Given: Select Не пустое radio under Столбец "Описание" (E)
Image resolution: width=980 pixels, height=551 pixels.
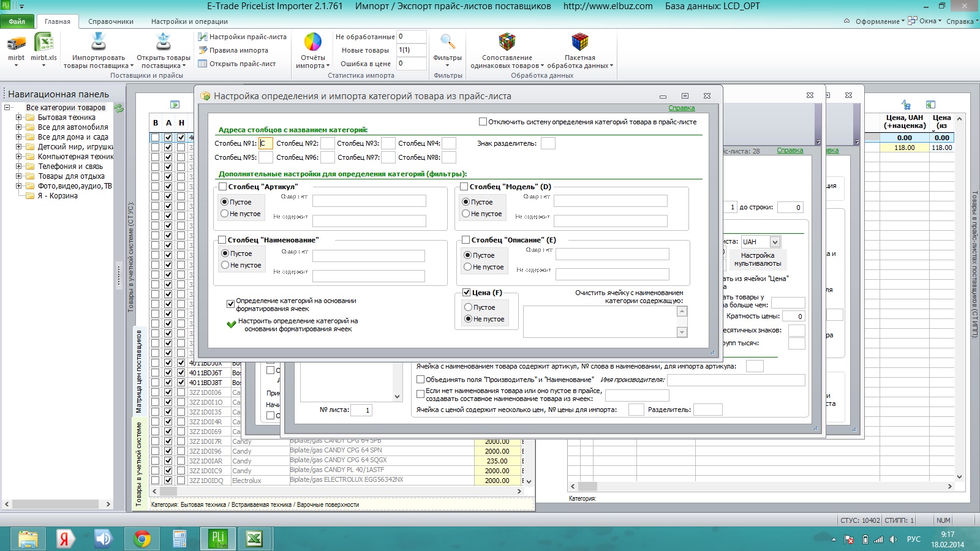Looking at the screenshot, I should (467, 267).
